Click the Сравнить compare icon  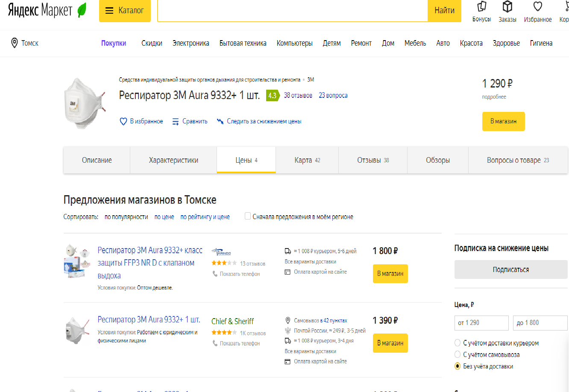click(176, 122)
